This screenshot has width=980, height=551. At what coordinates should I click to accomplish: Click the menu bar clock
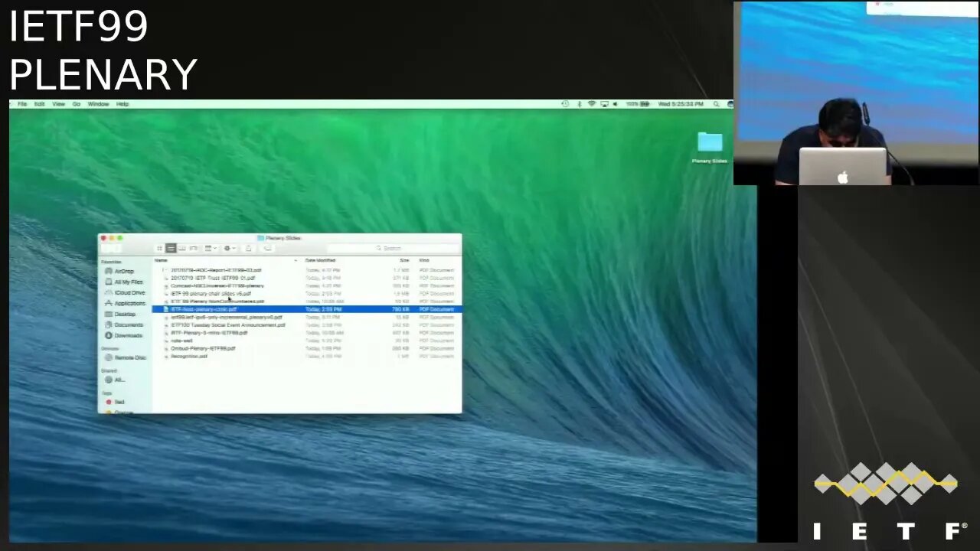[x=681, y=104]
